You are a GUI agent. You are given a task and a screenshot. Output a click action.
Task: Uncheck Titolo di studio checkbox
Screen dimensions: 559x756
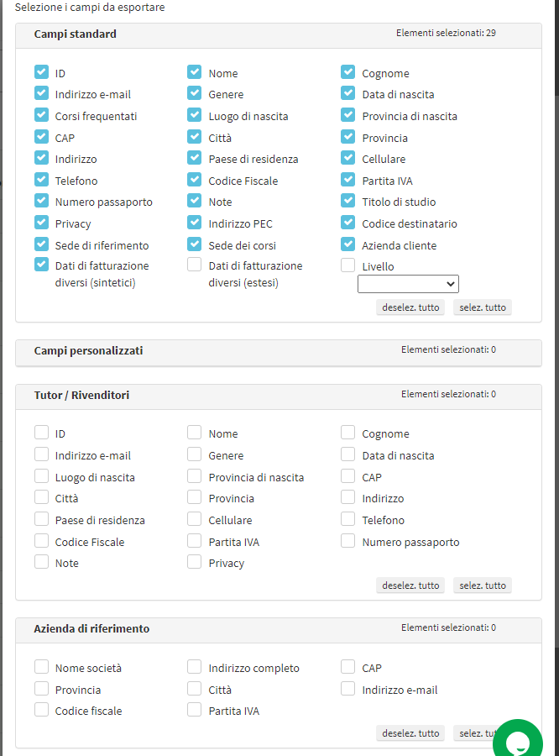pyautogui.click(x=347, y=201)
